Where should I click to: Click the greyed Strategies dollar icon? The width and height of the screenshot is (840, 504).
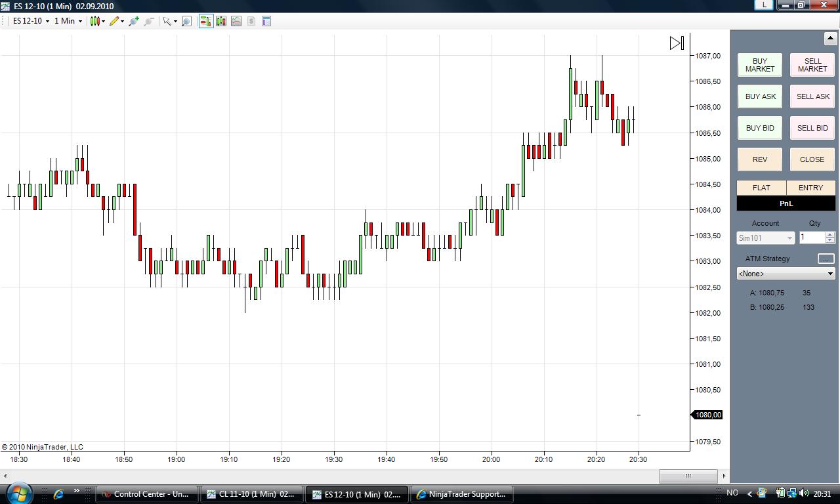(251, 21)
